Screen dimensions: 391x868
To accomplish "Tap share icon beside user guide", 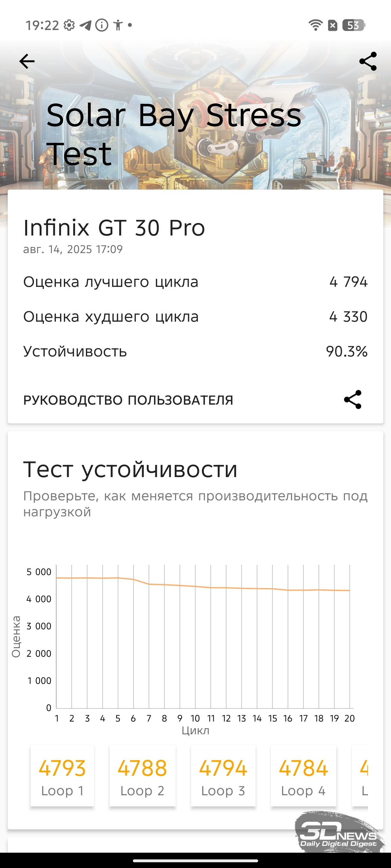I will 353,400.
